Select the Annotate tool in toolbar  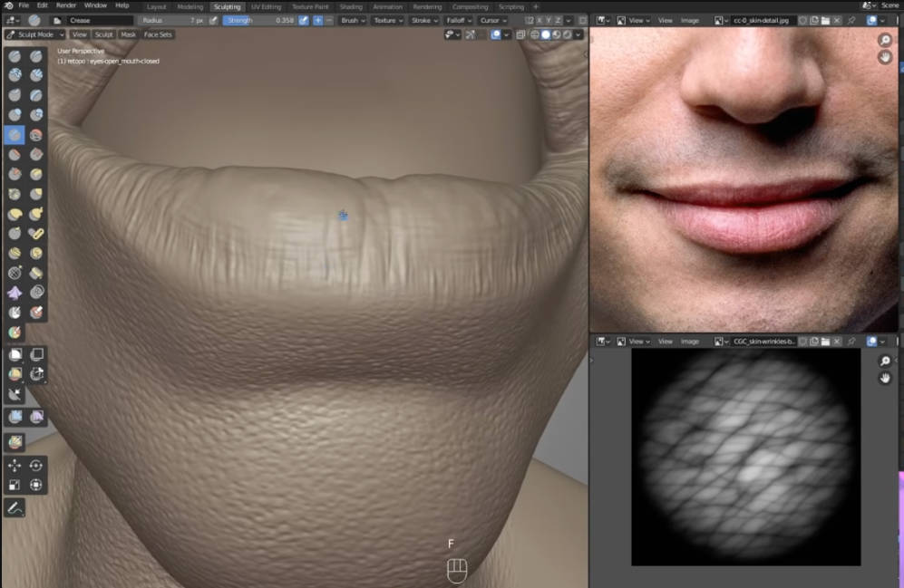[15, 508]
